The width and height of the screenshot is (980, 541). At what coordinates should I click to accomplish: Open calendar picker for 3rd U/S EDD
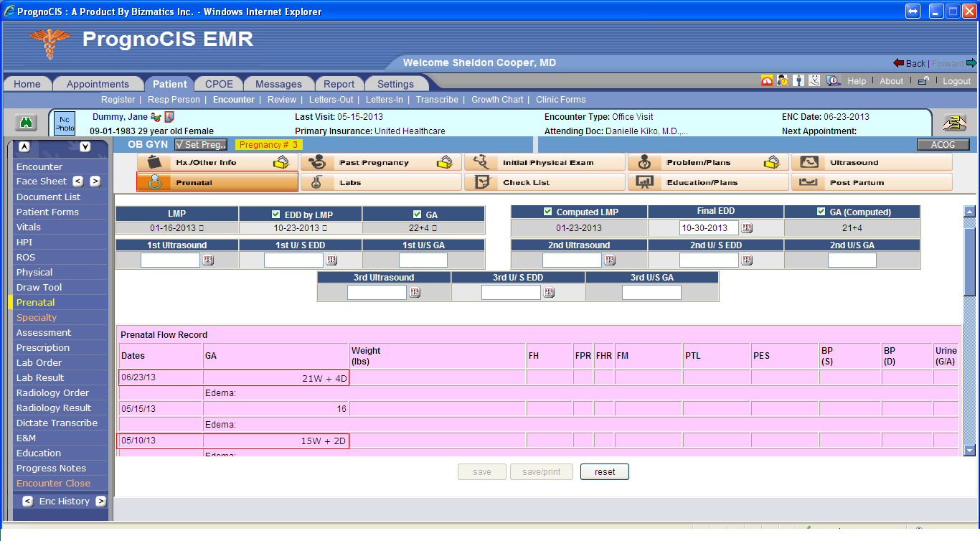549,292
